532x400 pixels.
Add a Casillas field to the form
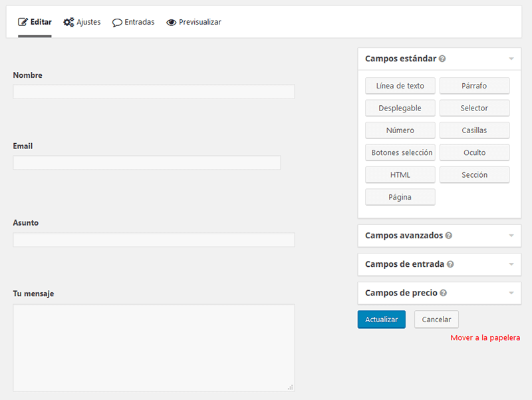[x=474, y=130]
